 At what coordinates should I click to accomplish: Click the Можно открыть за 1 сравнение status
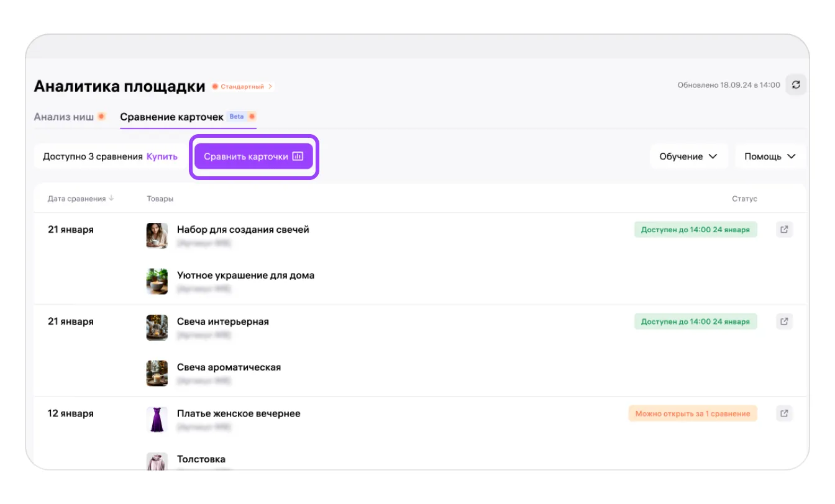pyautogui.click(x=692, y=413)
